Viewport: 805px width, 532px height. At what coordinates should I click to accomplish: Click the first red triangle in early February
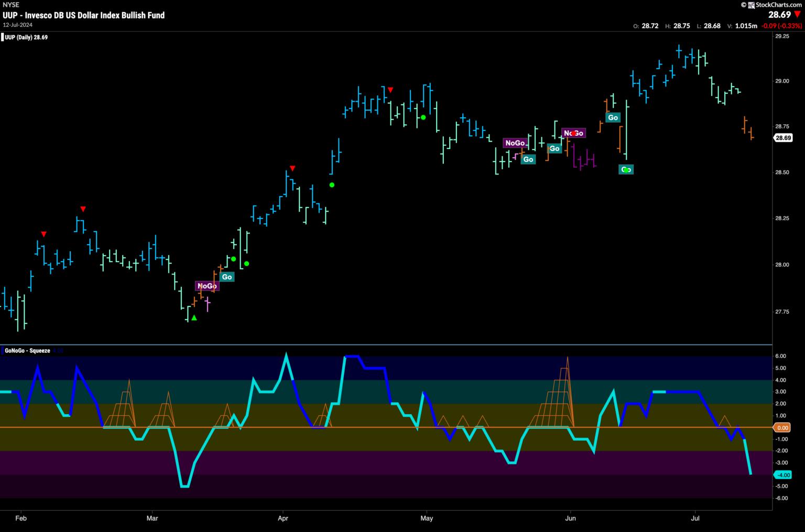click(43, 234)
